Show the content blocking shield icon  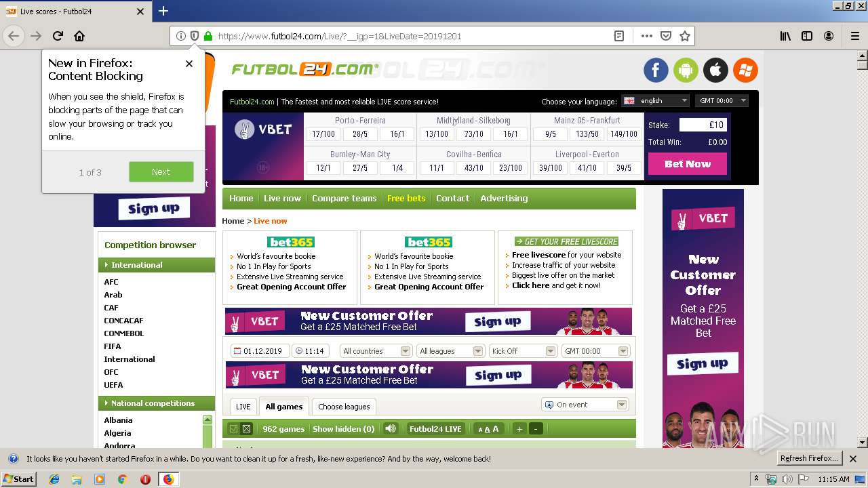(195, 36)
